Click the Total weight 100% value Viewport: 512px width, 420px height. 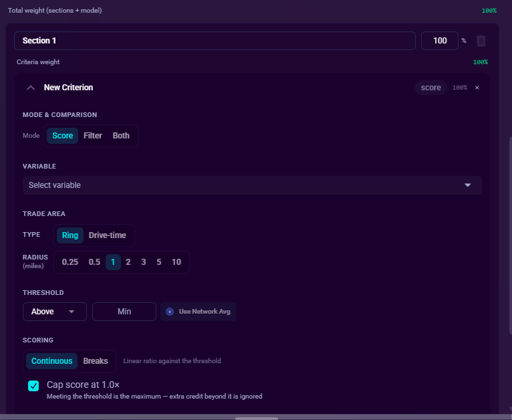pos(489,11)
